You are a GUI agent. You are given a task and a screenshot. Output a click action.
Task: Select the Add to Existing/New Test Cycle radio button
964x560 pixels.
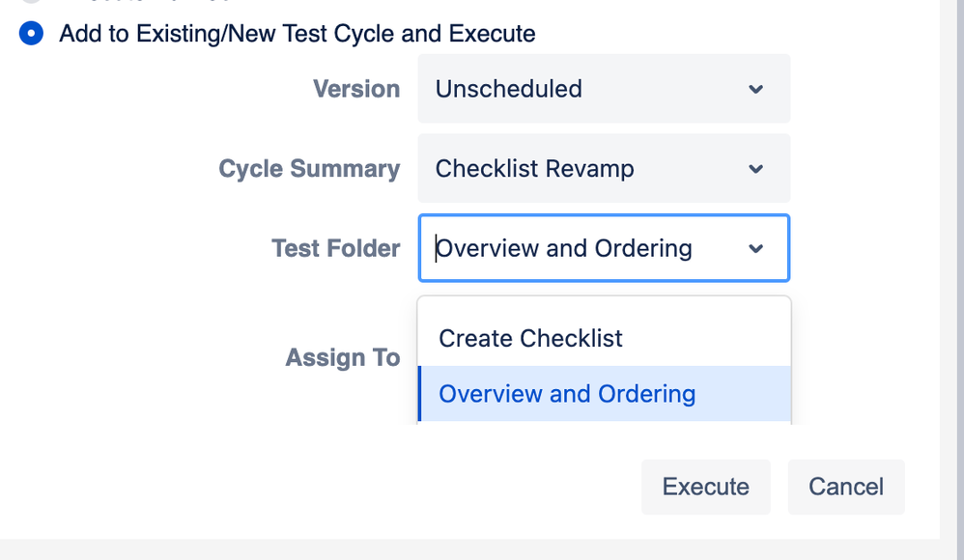32,34
